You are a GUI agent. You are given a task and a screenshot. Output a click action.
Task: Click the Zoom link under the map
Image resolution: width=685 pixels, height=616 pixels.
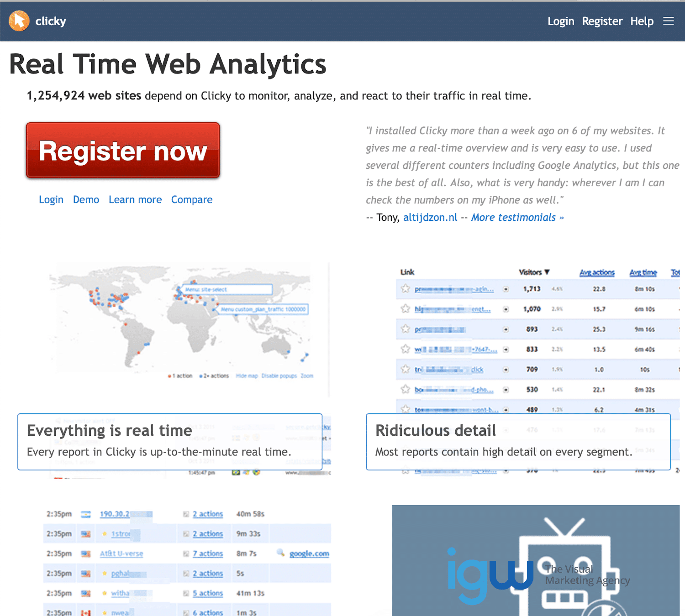307,376
